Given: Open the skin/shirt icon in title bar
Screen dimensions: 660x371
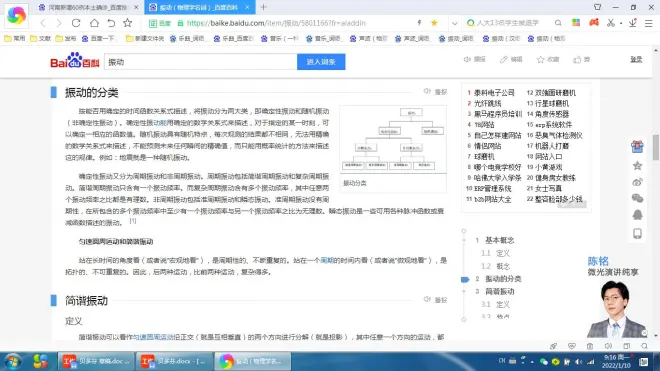Looking at the screenshot, I should (x=597, y=7).
